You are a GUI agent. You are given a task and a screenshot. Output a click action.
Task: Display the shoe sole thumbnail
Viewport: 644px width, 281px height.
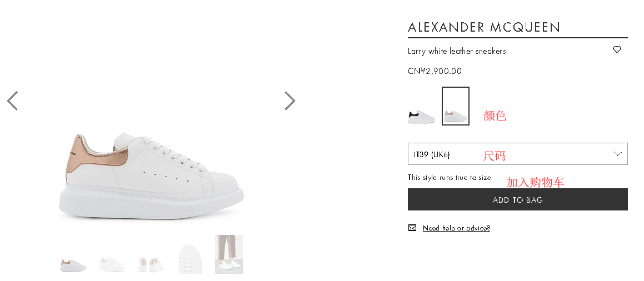click(x=190, y=259)
